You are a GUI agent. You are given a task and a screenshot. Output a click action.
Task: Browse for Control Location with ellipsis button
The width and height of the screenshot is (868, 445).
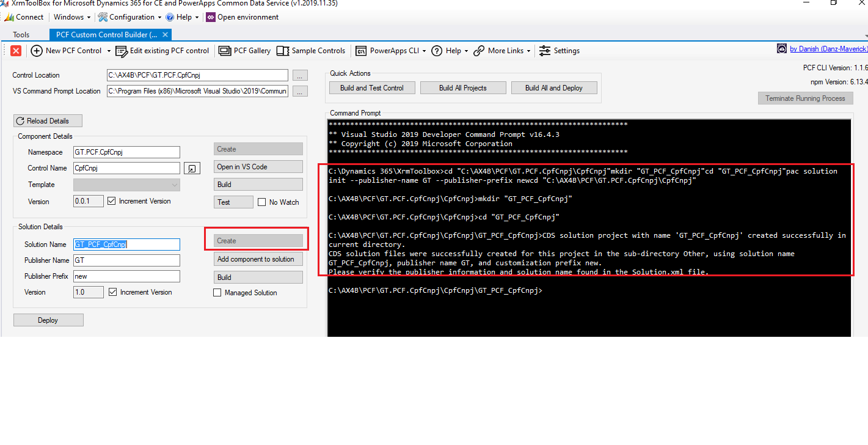300,76
